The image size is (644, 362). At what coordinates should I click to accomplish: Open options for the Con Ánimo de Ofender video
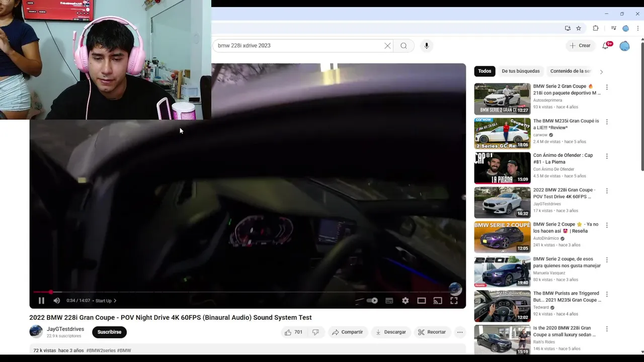[607, 156]
